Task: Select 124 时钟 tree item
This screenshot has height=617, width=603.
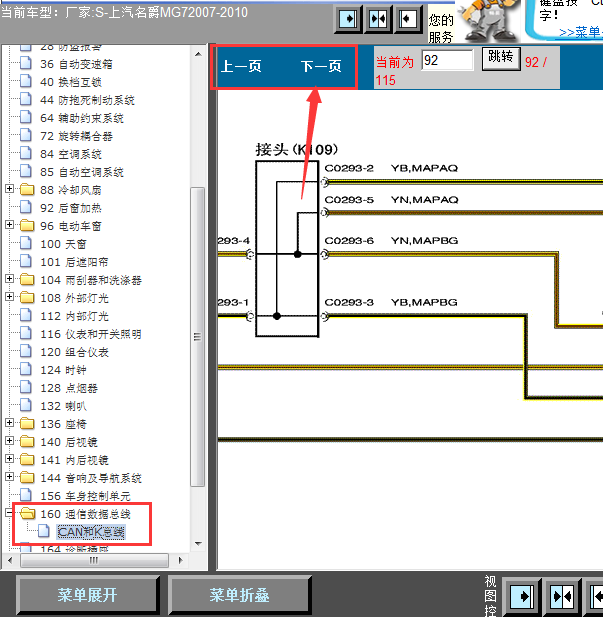Action: coord(63,370)
